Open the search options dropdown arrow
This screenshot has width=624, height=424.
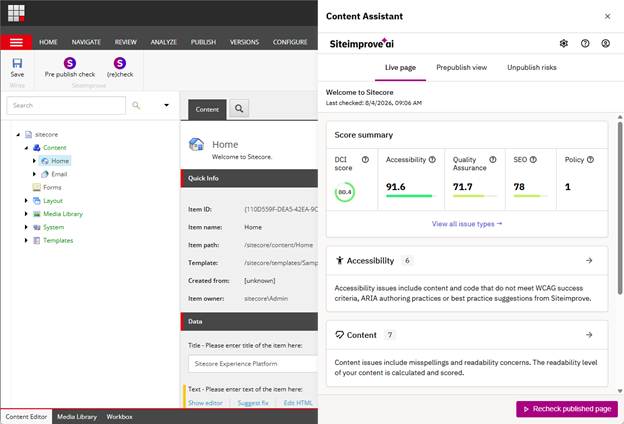click(166, 105)
